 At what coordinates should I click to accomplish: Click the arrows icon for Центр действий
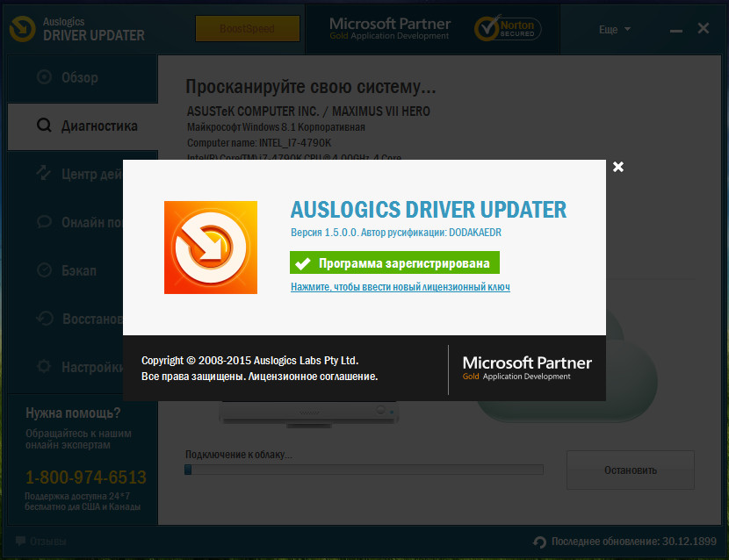pyautogui.click(x=44, y=173)
